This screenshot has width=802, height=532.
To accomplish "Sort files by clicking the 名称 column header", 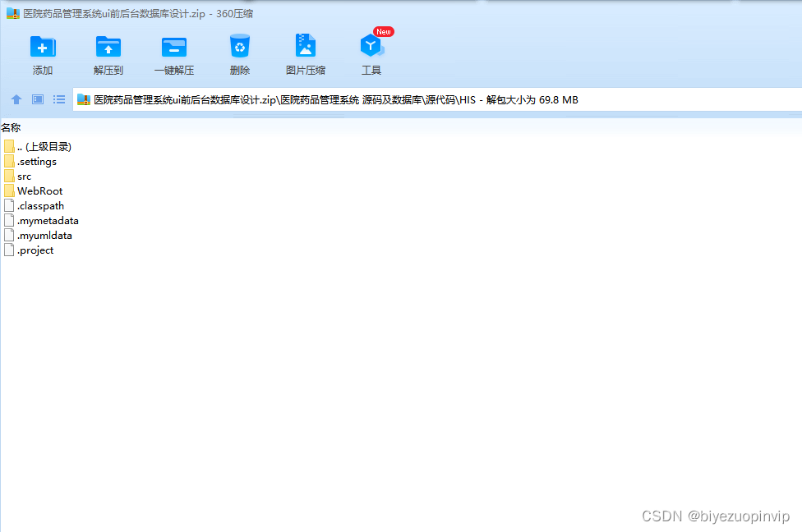I will coord(12,127).
